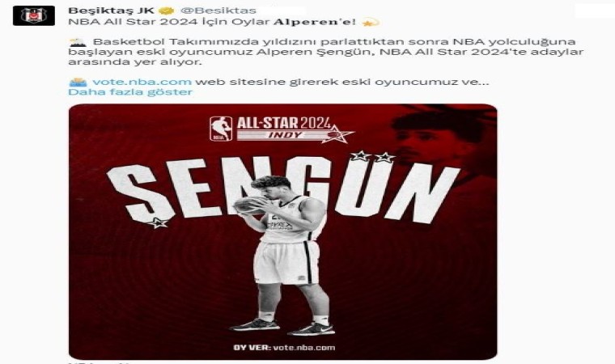Viewport: 615px width, 364px height.
Task: Visit the @Besiktas handle
Action: coord(218,11)
